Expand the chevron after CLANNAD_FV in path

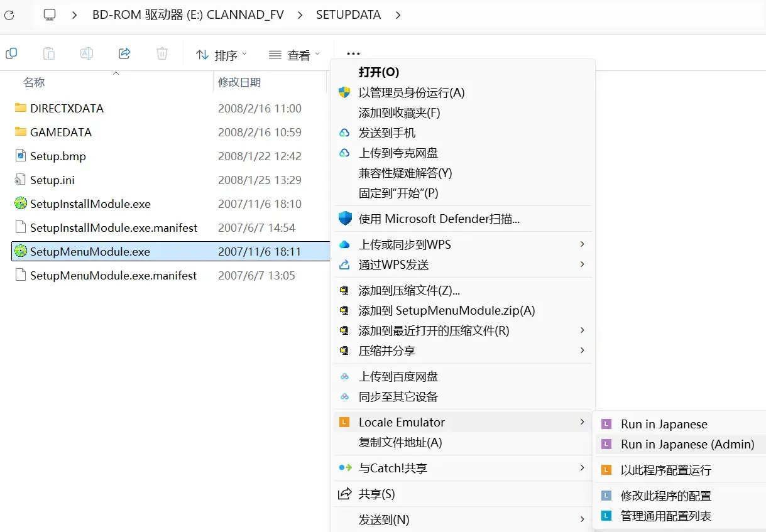coord(300,14)
